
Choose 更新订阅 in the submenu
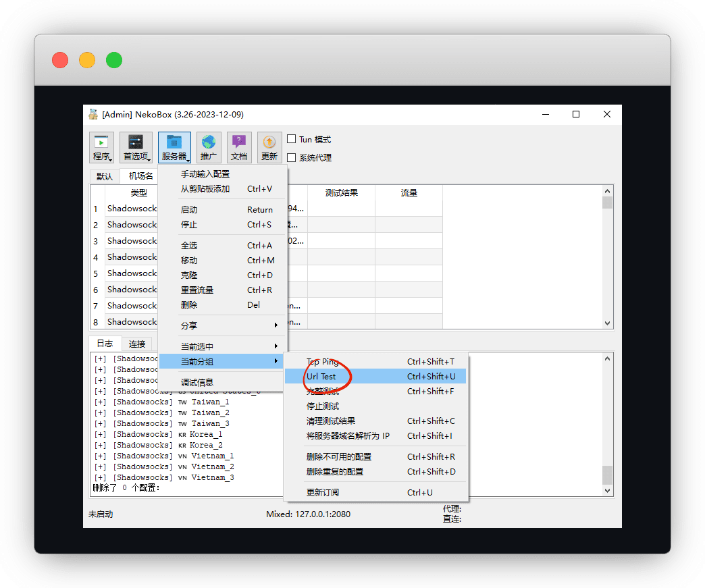click(x=323, y=492)
